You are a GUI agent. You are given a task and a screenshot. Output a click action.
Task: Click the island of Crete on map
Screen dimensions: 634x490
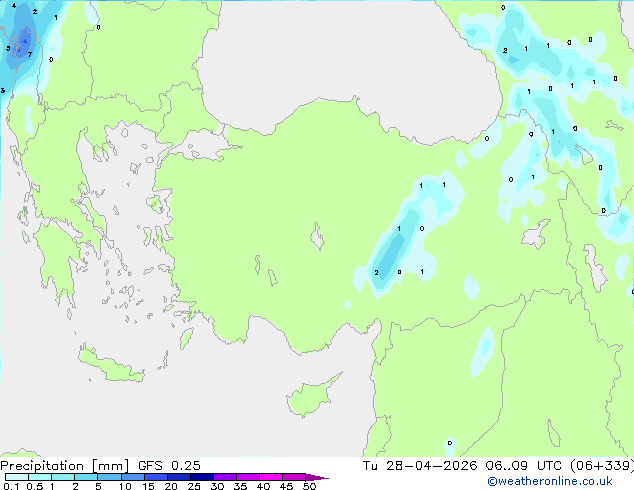(x=111, y=366)
